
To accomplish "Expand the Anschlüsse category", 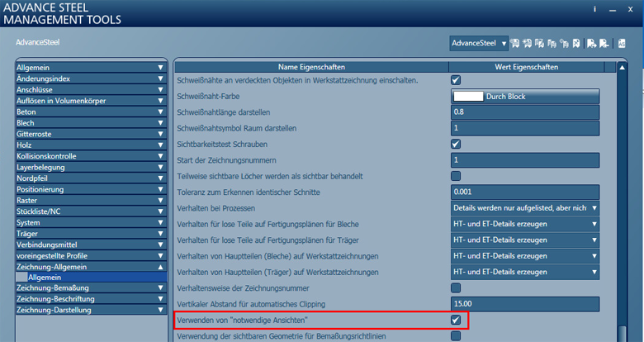I will click(x=91, y=89).
